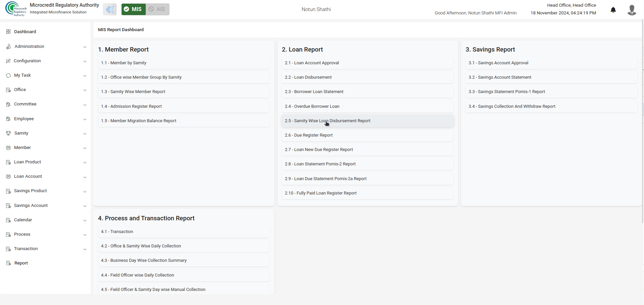Click the page vertical scrollbar
Viewport: 644px width, 305px height.
point(643,121)
